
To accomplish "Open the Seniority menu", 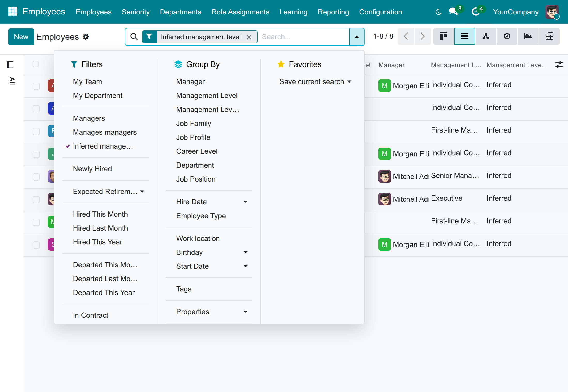I will 136,12.
